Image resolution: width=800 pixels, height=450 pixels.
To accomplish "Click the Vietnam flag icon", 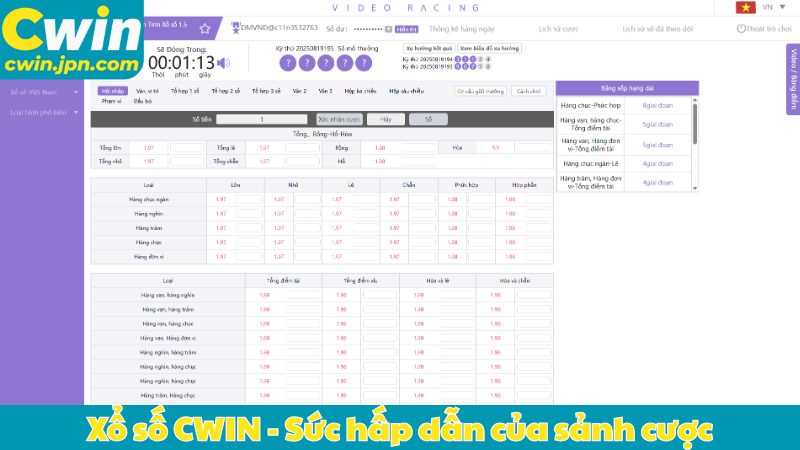I will coord(744,7).
